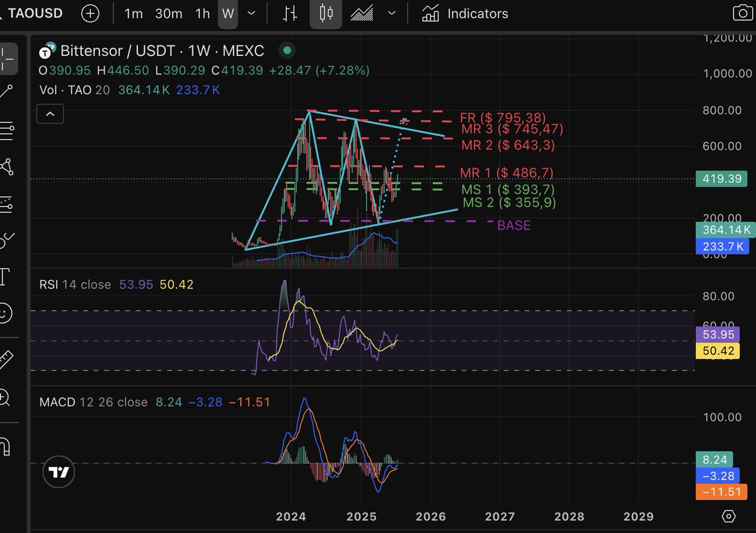Click the 1,000.00 price scale label
The height and width of the screenshot is (533, 756).
(x=728, y=74)
